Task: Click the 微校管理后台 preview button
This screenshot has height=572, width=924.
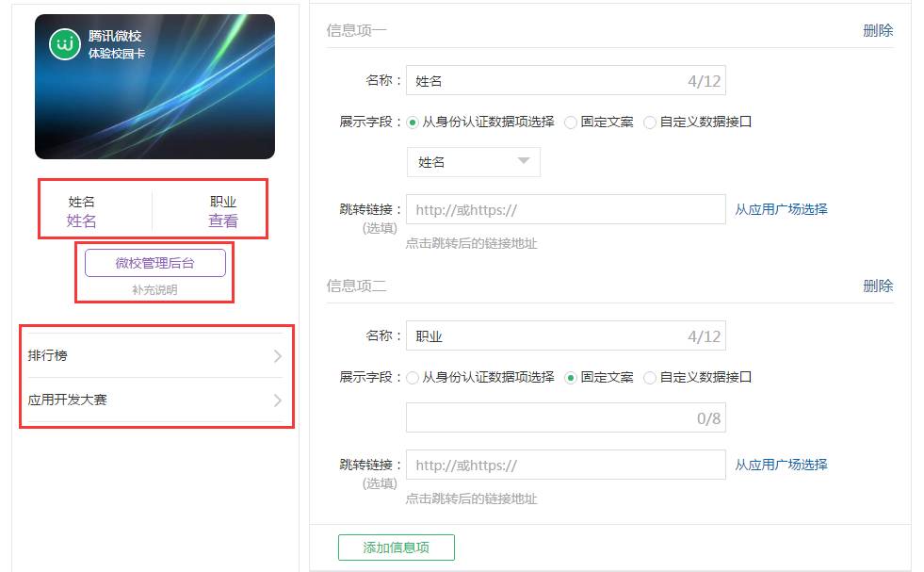Action: click(155, 263)
